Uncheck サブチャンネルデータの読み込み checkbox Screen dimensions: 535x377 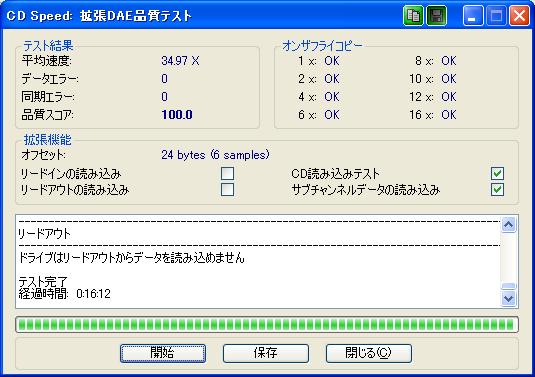click(497, 189)
